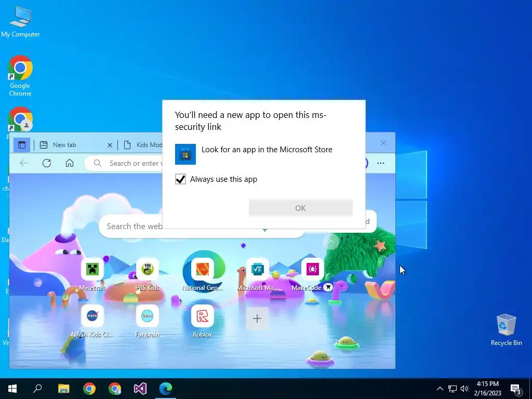
Task: Open Edge Settings and more menu
Action: [x=381, y=163]
